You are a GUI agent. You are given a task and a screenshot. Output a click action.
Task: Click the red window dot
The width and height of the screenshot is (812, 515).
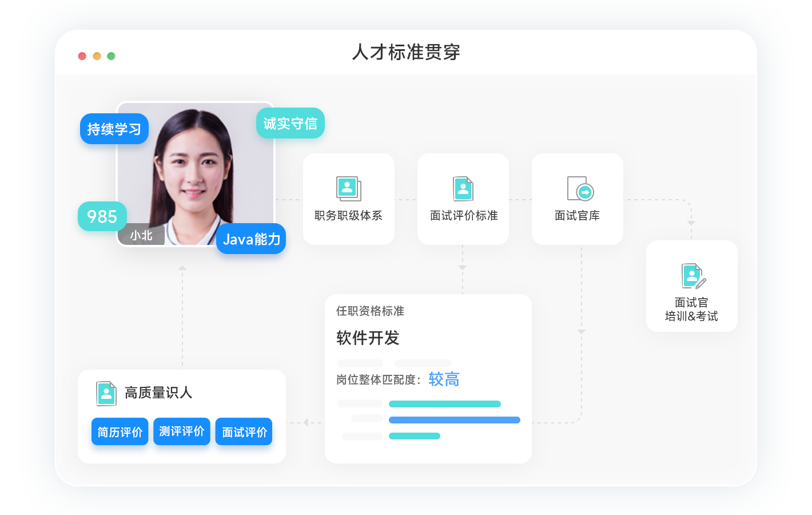click(82, 56)
